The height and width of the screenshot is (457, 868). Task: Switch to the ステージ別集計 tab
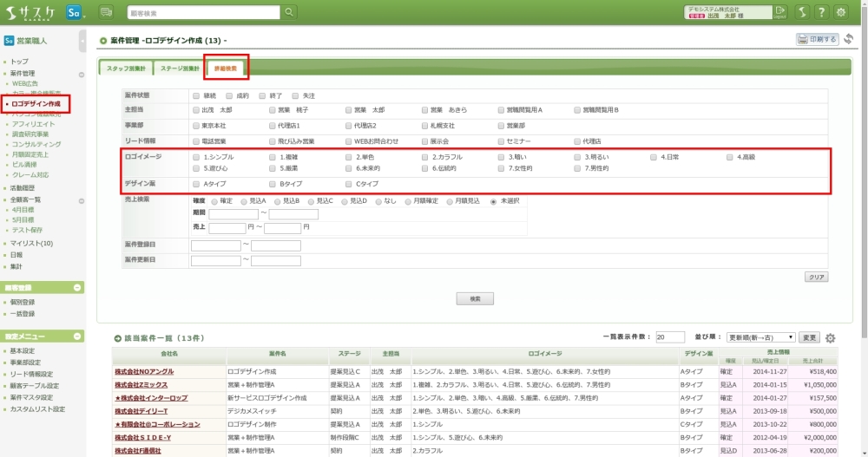click(179, 68)
